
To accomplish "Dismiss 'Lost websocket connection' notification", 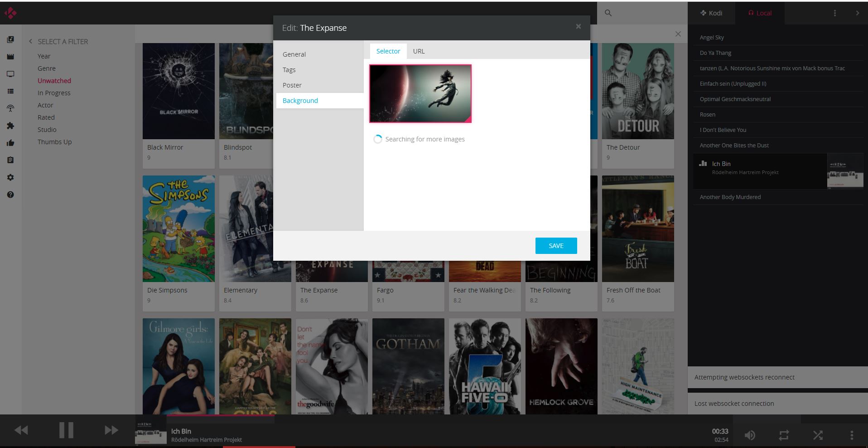I will (x=778, y=404).
